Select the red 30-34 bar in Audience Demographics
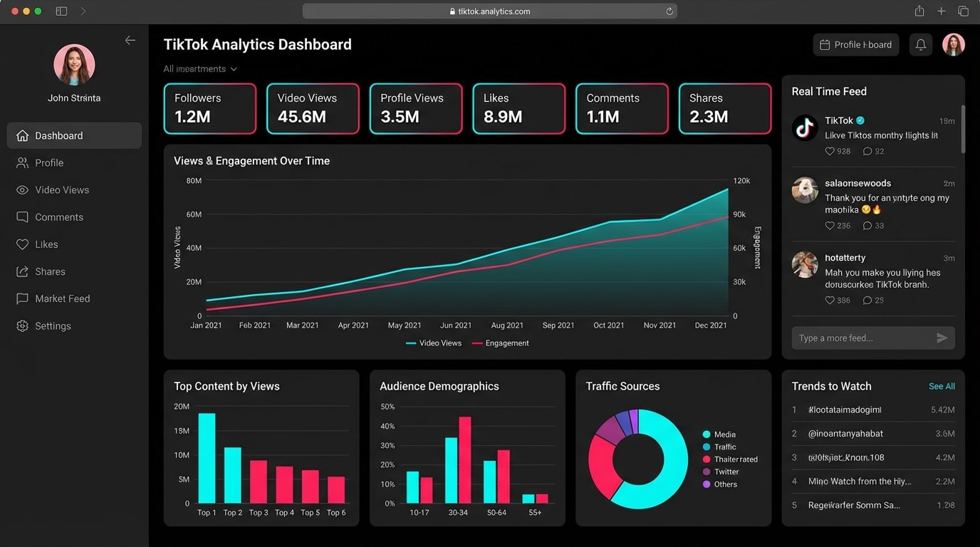The image size is (980, 547). (x=465, y=460)
